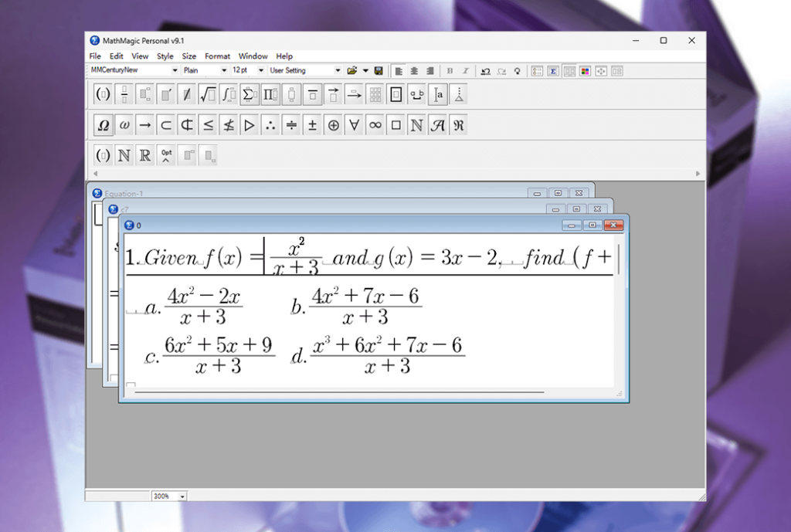Click answer choice b fraction in equation

pyautogui.click(x=365, y=306)
